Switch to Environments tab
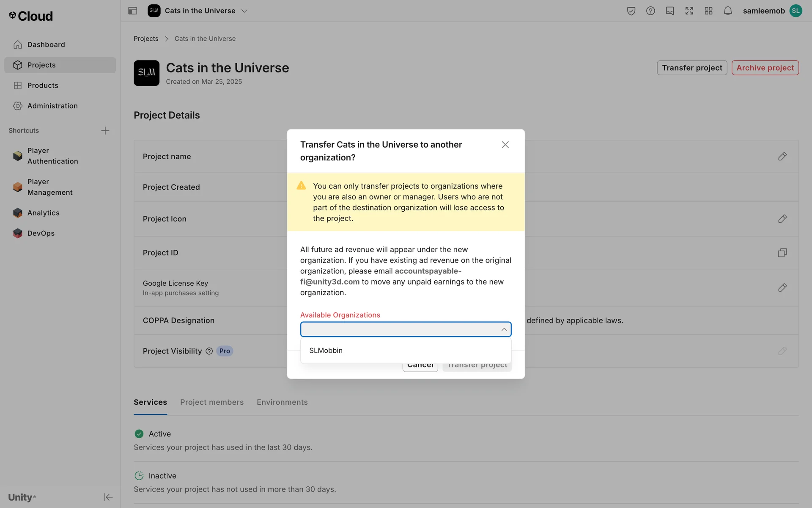812x508 pixels. [x=282, y=402]
